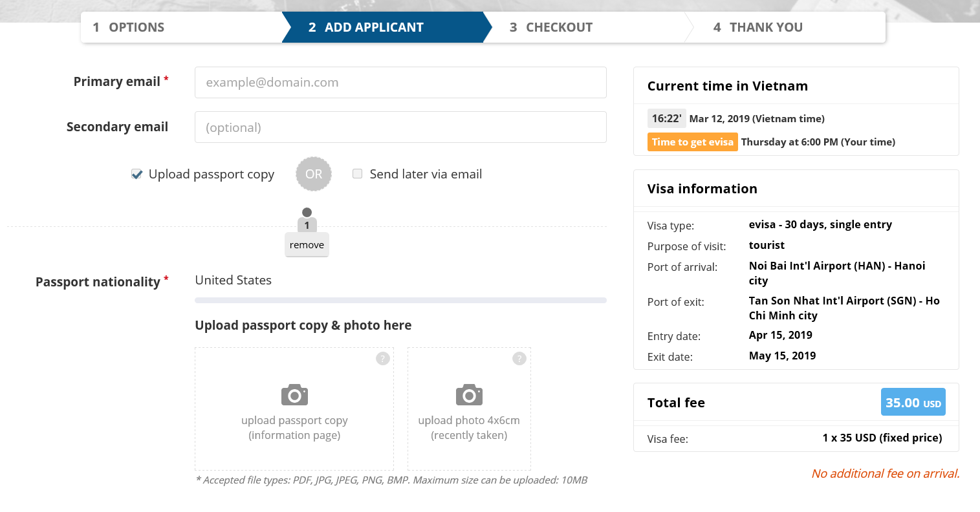The image size is (980, 512).
Task: Click help icon on passport copy box
Action: [383, 359]
